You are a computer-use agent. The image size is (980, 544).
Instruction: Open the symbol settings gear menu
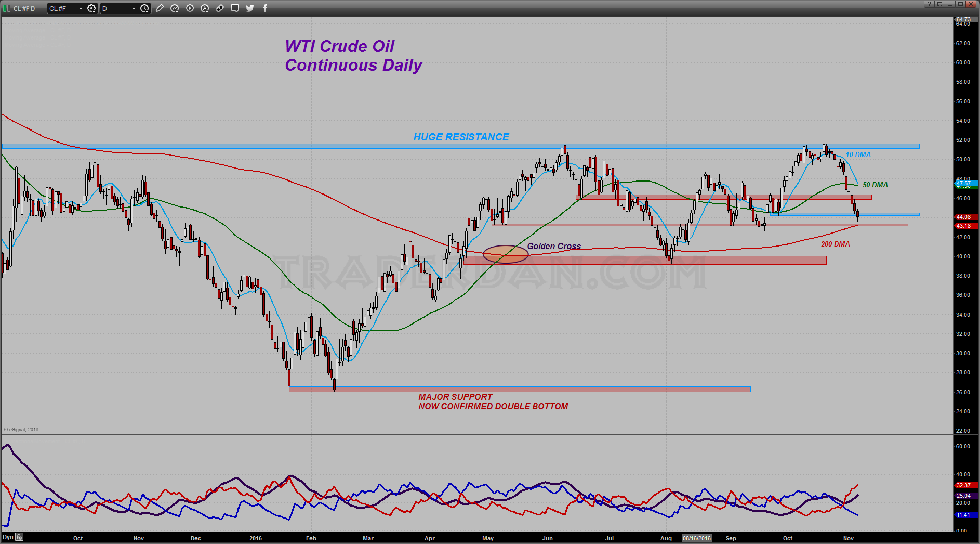pos(91,8)
